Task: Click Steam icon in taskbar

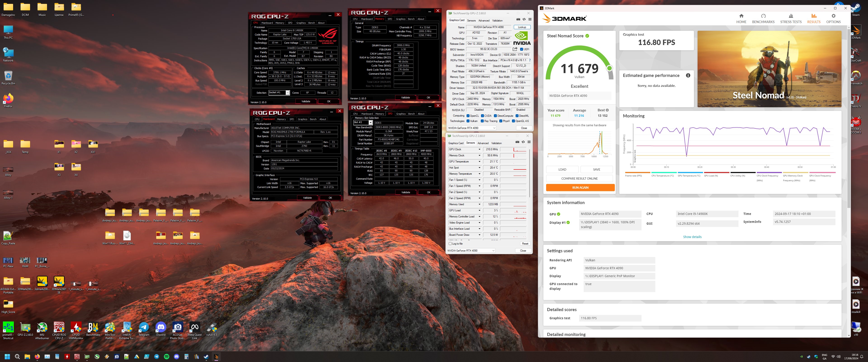Action: (x=206, y=357)
